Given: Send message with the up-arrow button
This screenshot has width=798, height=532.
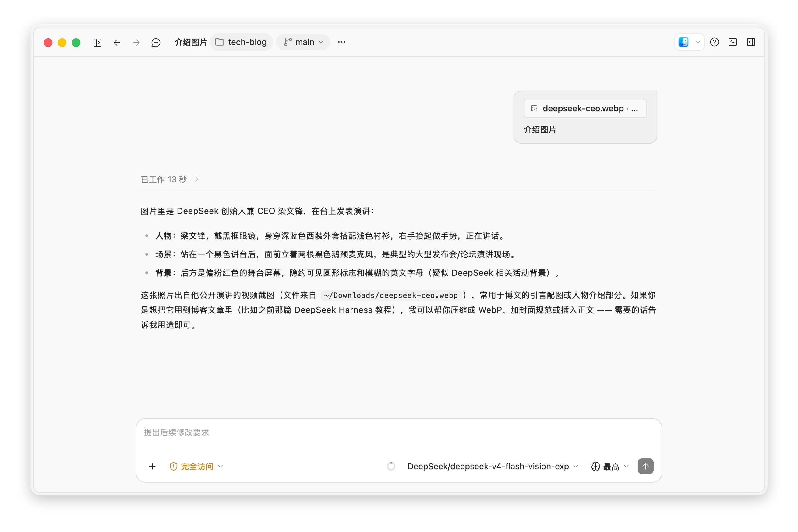Looking at the screenshot, I should [645, 466].
